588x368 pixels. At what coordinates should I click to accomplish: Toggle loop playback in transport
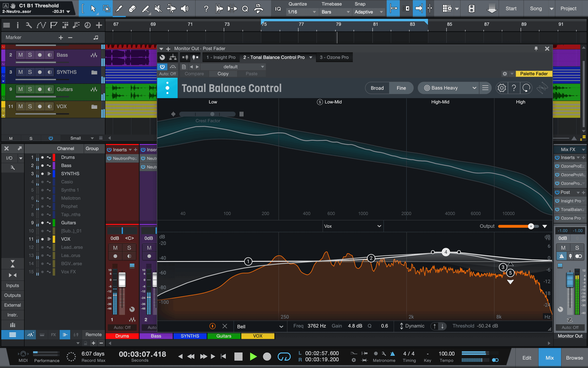pyautogui.click(x=284, y=357)
